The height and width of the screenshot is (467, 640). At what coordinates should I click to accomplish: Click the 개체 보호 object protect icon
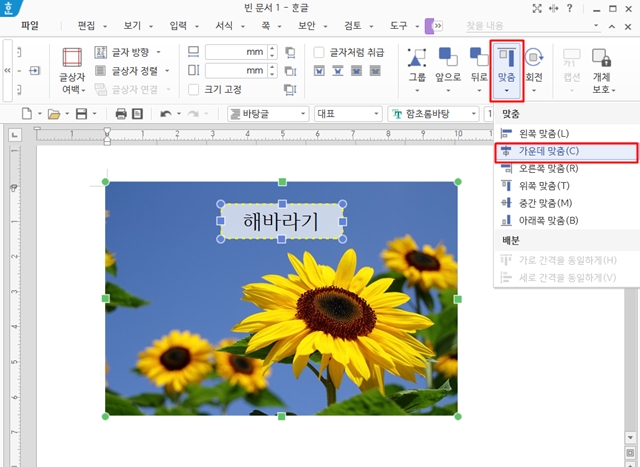(x=602, y=57)
